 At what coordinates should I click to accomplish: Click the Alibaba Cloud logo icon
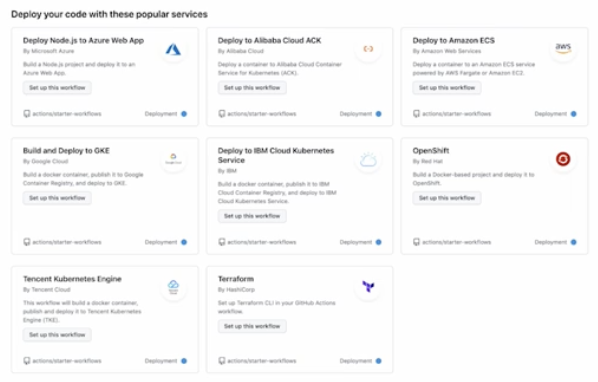368,49
